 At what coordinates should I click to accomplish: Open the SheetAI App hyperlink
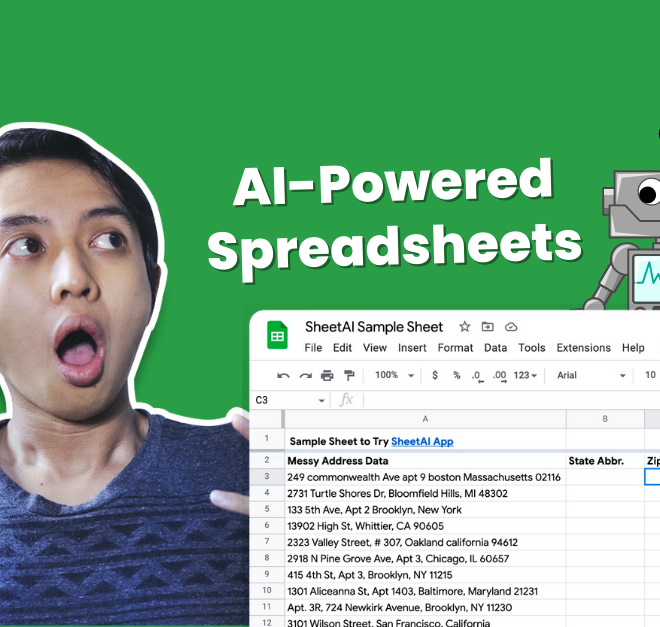pos(422,441)
